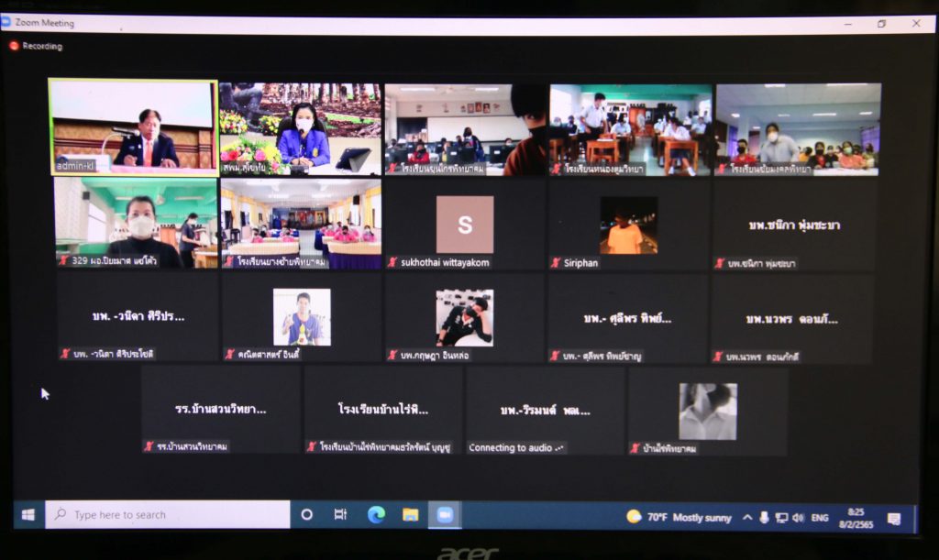The width and height of the screenshot is (939, 560).
Task: Click the ENG language indicator
Action: click(820, 518)
